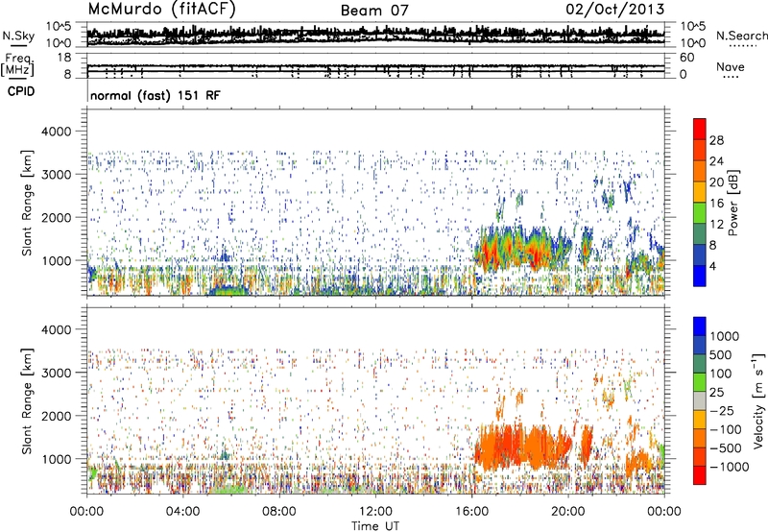768x532 pixels.
Task: Click the yellow 16 dB power swatch
Action: click(700, 192)
